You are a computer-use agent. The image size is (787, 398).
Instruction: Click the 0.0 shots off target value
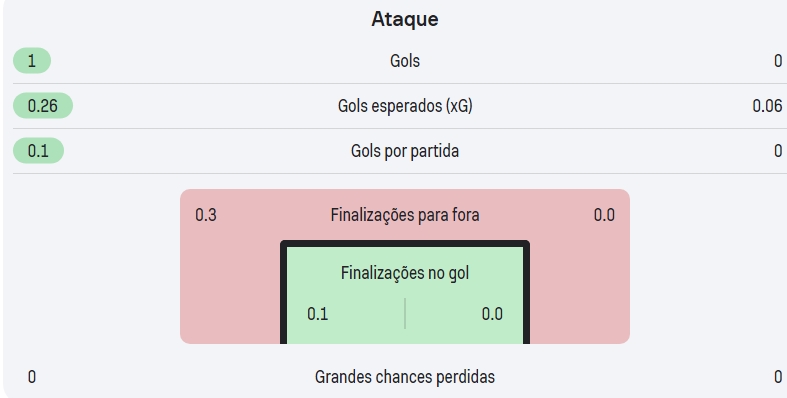coord(604,215)
